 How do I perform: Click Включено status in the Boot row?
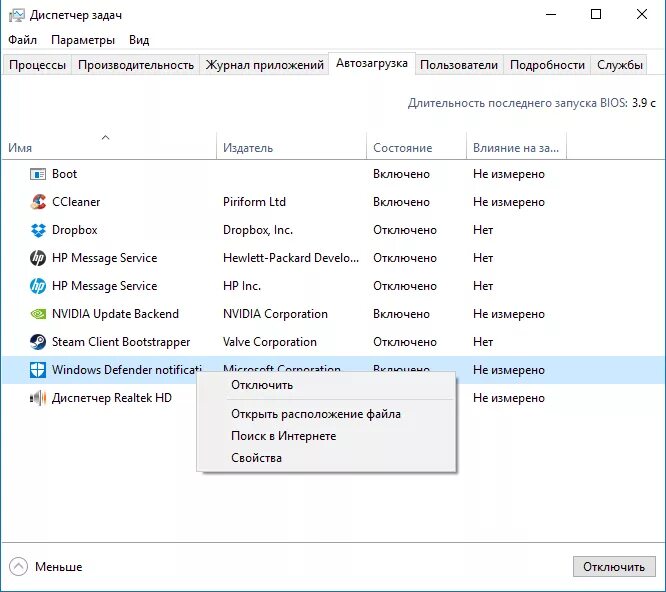click(401, 174)
